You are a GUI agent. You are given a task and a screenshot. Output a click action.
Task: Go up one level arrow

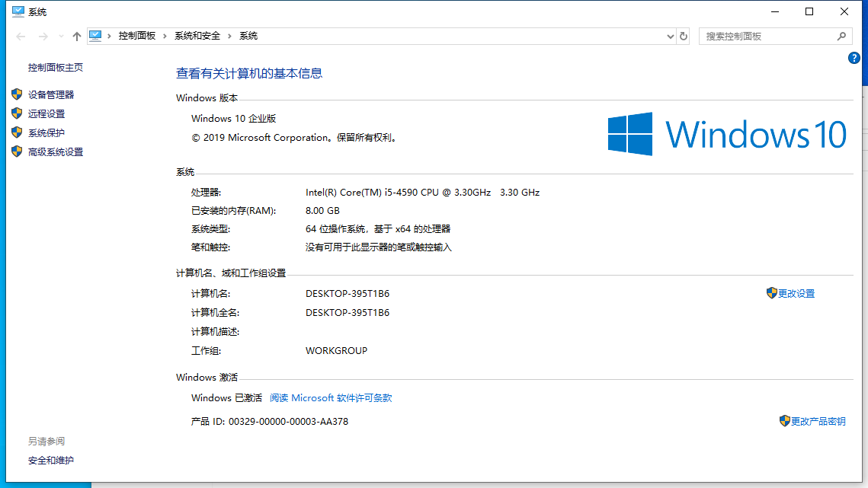tap(76, 37)
